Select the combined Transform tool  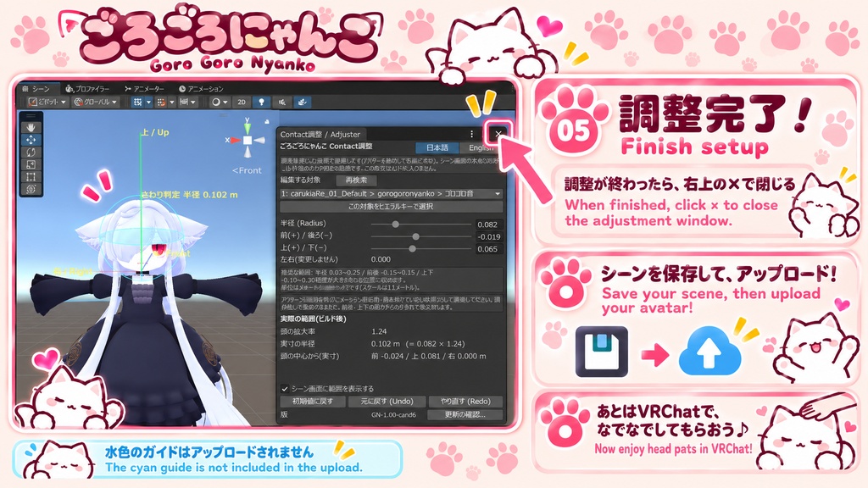[x=31, y=189]
